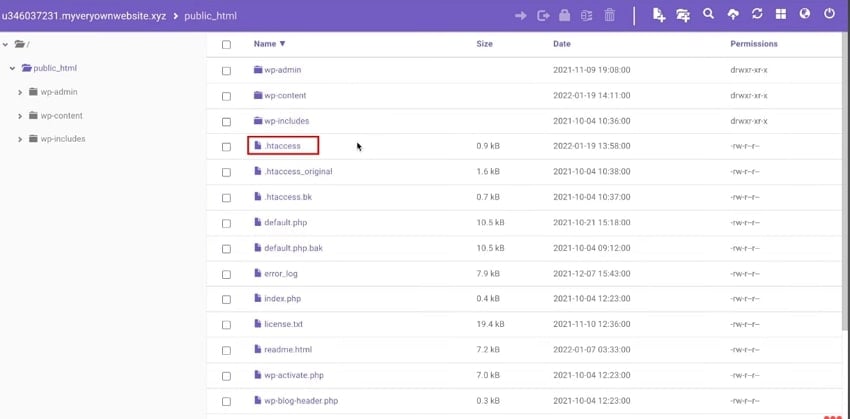Expand wp-content in the sidebar tree
This screenshot has height=419, width=850.
(x=20, y=116)
